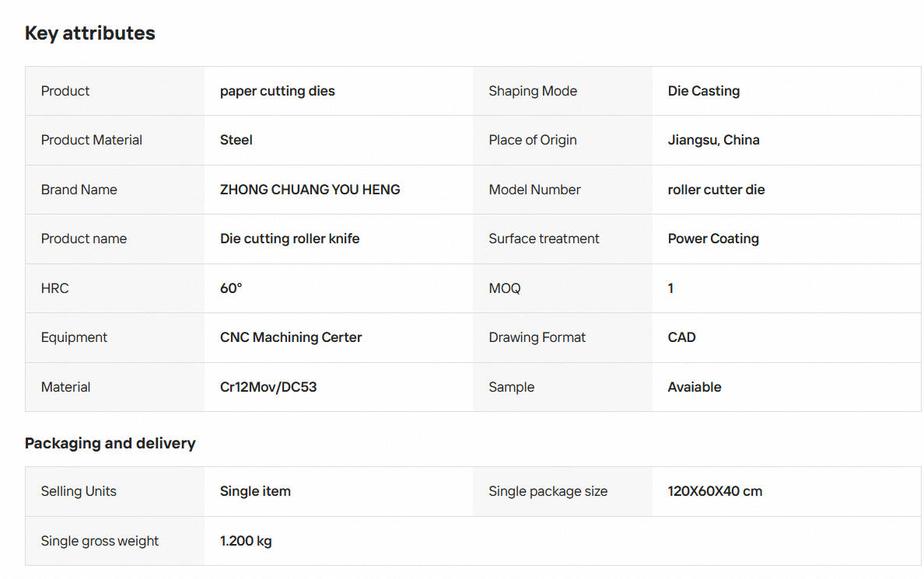Select ZHONG CHUANG YOU HENG brand name

tap(310, 190)
